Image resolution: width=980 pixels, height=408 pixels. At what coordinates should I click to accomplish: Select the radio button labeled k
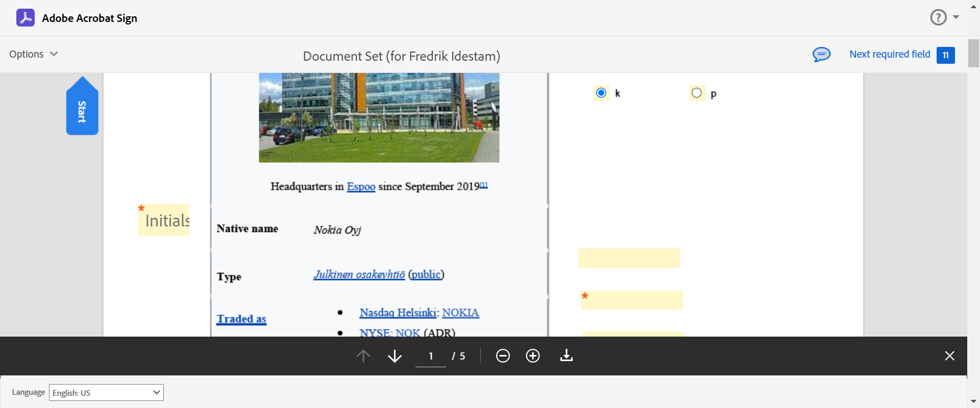[601, 93]
